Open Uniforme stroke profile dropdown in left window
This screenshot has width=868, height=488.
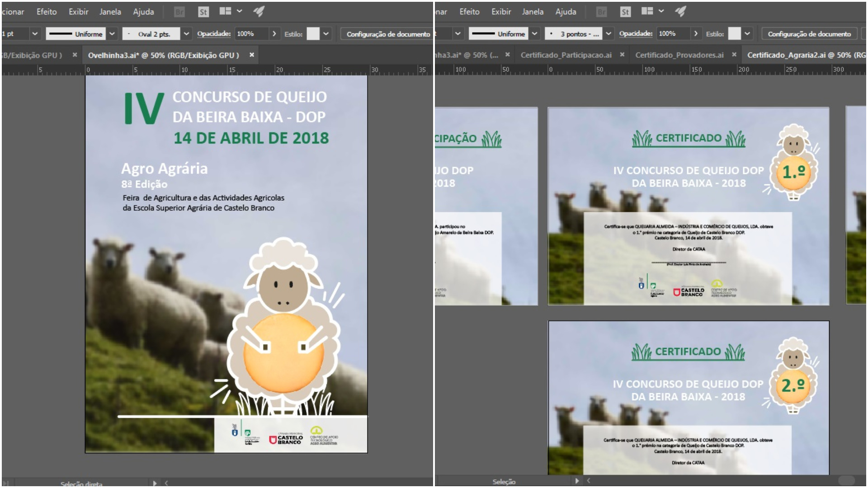click(x=112, y=34)
